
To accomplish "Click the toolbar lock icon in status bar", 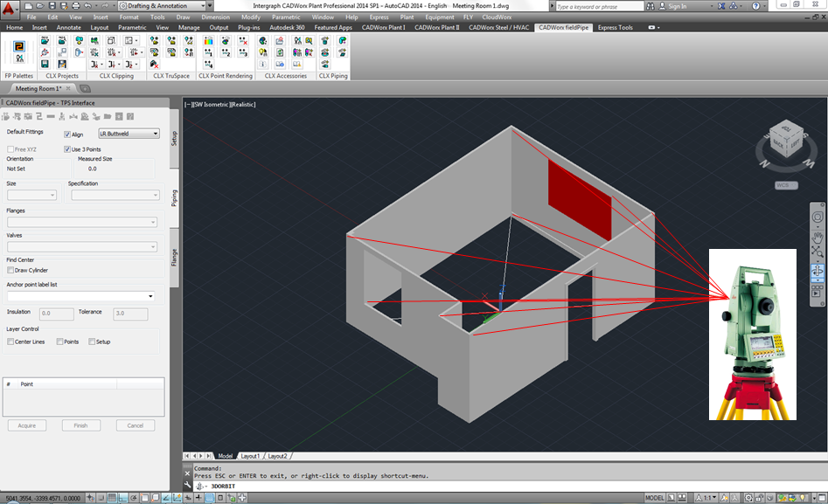I will 759,498.
